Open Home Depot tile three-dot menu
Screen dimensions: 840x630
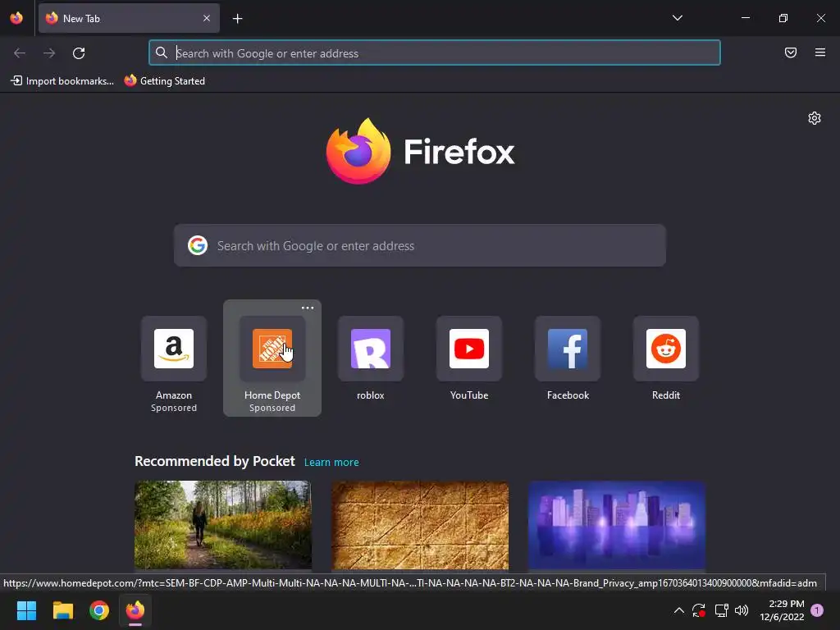click(308, 308)
